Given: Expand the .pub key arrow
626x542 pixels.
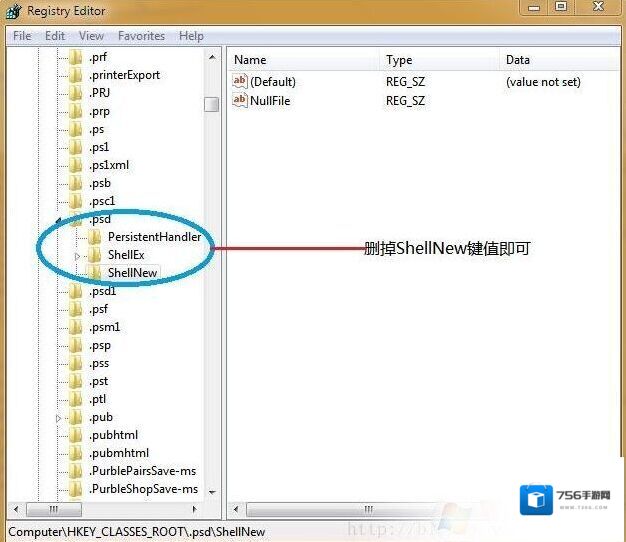Looking at the screenshot, I should point(59,418).
